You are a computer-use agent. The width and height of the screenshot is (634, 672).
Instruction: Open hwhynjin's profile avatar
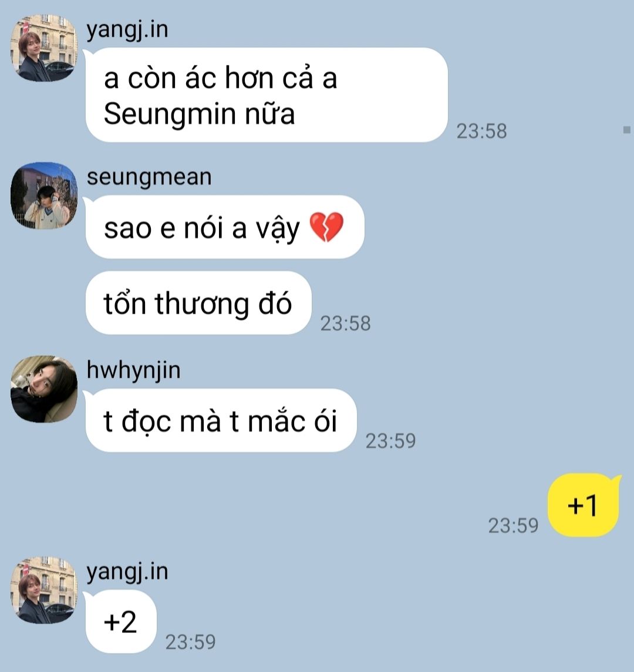point(43,389)
